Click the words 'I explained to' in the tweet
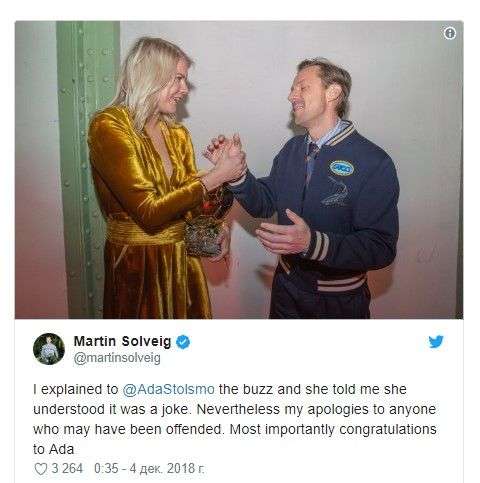The width and height of the screenshot is (480, 483). click(x=76, y=389)
